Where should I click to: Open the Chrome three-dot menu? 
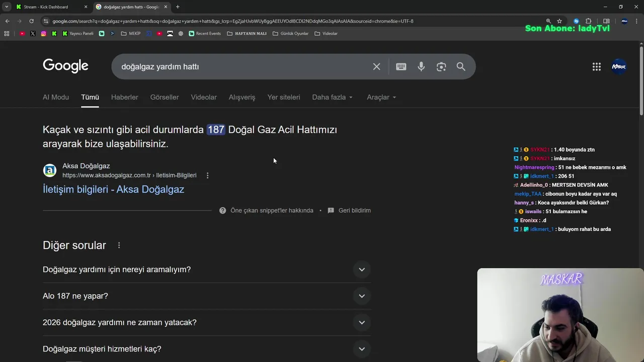637,21
